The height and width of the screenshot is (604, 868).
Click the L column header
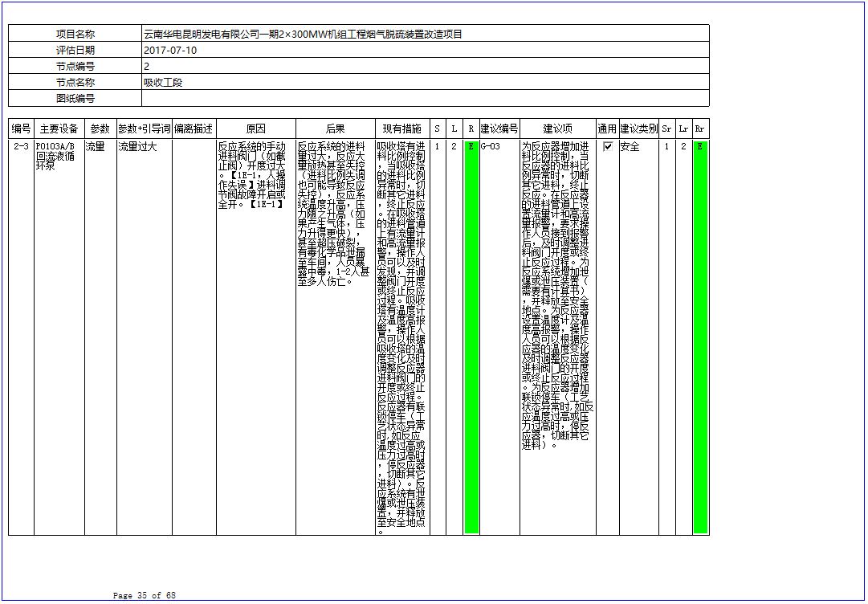454,129
